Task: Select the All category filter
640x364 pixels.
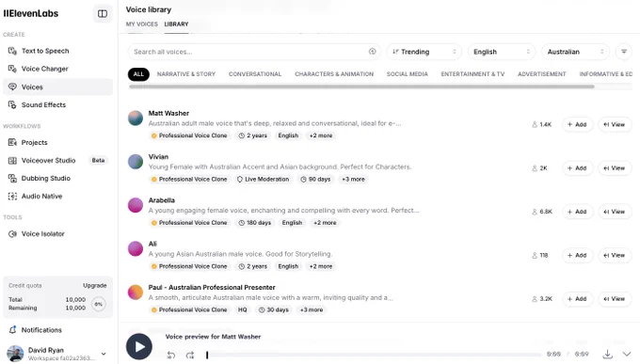Action: pyautogui.click(x=138, y=74)
